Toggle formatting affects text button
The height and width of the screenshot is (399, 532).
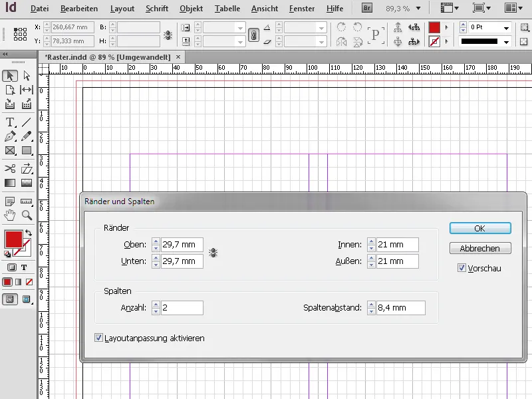(24, 267)
